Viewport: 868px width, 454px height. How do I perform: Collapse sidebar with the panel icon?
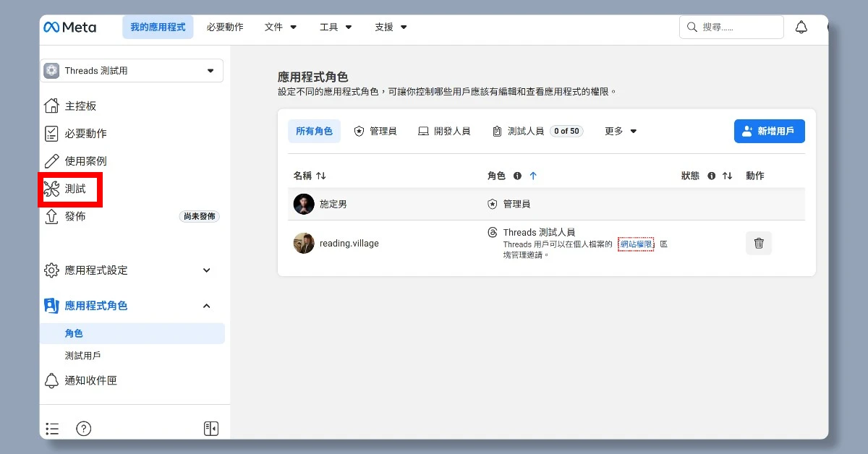coord(211,429)
